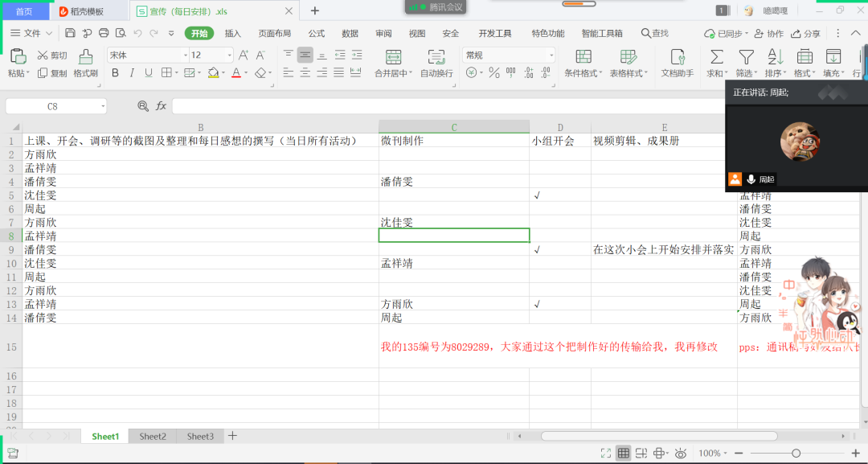Click the fill color bucket icon
Image resolution: width=868 pixels, height=464 pixels.
pos(213,72)
